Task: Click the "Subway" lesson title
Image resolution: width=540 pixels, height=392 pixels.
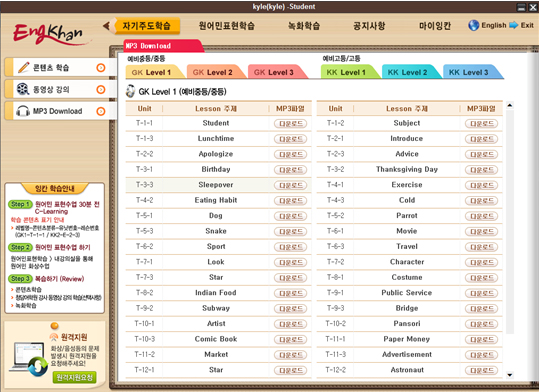Action: [216, 308]
